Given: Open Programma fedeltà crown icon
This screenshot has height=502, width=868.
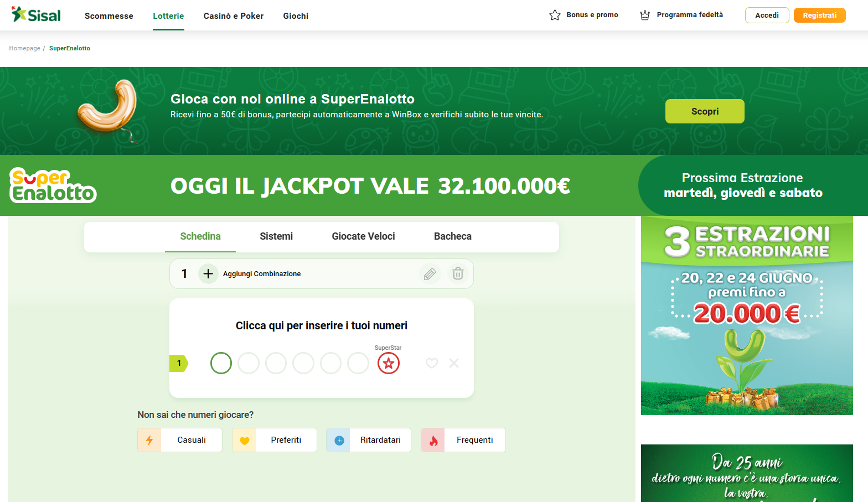Looking at the screenshot, I should click(x=645, y=15).
